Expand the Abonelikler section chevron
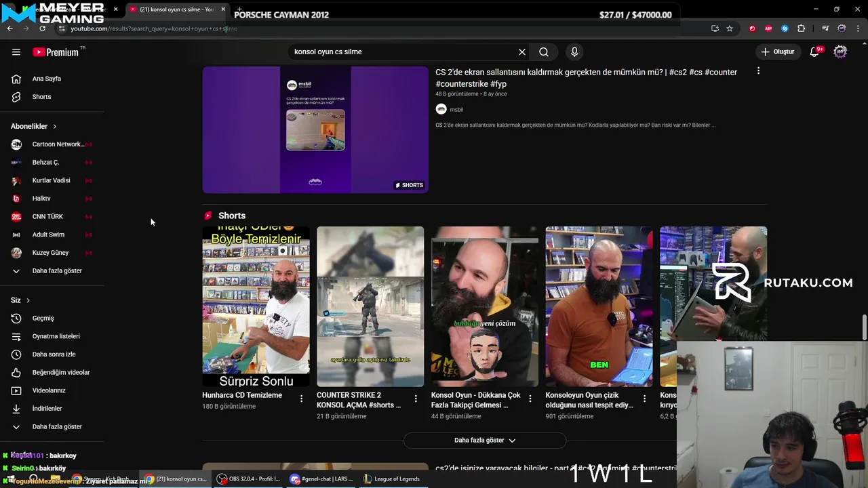This screenshot has height=488, width=868. [x=55, y=126]
